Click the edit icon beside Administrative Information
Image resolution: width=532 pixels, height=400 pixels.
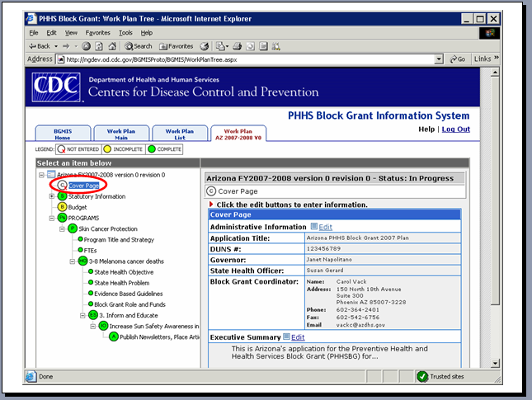point(314,226)
